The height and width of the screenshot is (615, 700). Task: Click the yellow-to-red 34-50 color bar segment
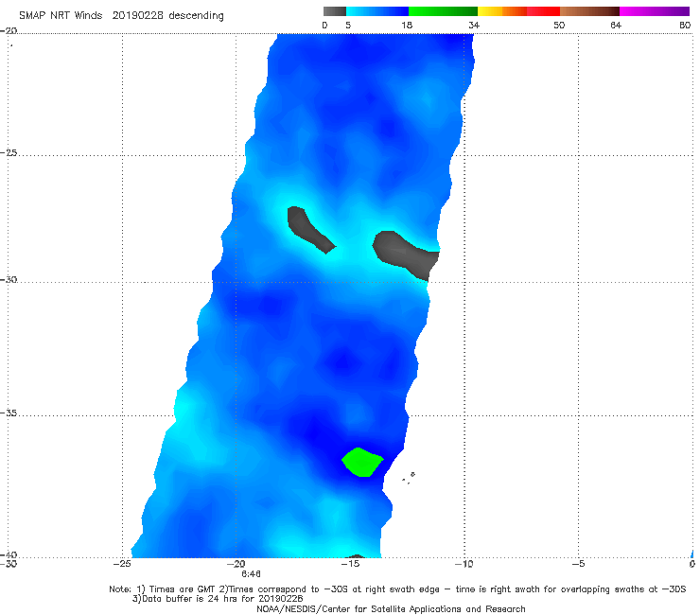[x=518, y=11]
